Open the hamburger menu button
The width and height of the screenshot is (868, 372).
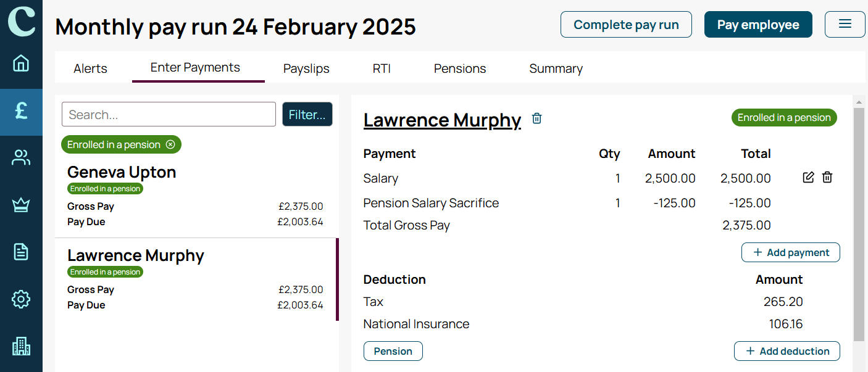(x=845, y=24)
